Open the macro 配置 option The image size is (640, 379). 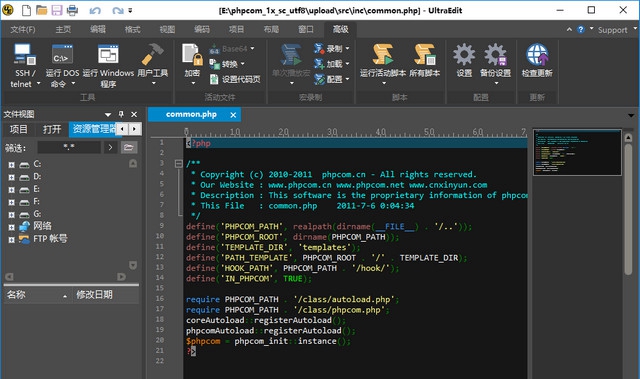coord(331,79)
